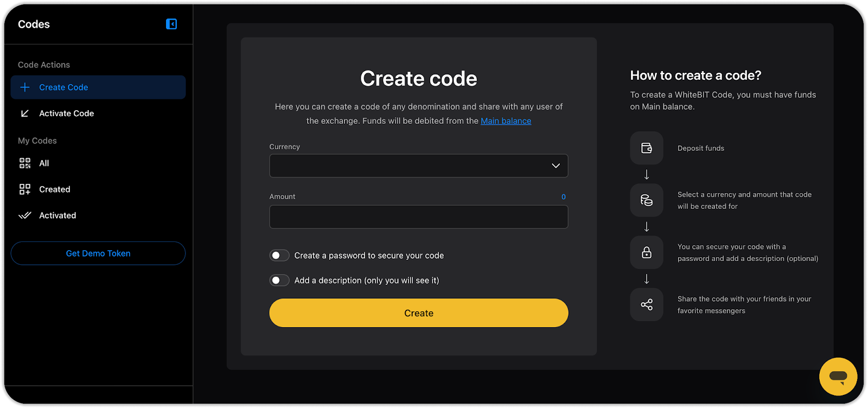868x408 pixels.
Task: Click the Get Demo Token button
Action: pos(98,253)
